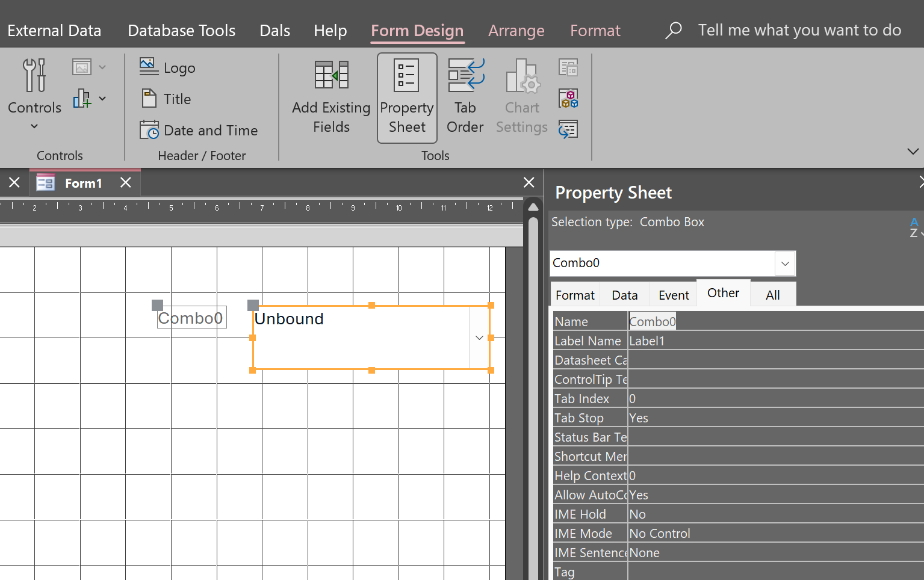The width and height of the screenshot is (924, 580).
Task: Click the Insert Modern Chart icon
Action: coord(82,99)
